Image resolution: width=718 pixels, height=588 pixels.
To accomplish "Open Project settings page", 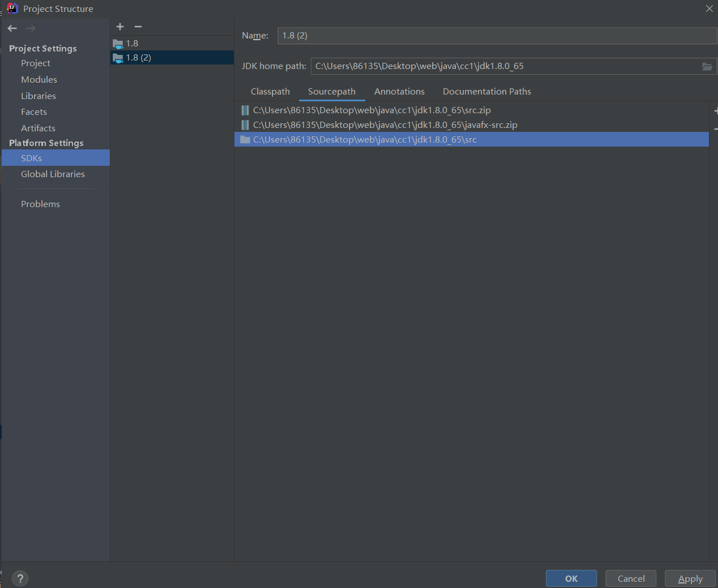I will 36,63.
